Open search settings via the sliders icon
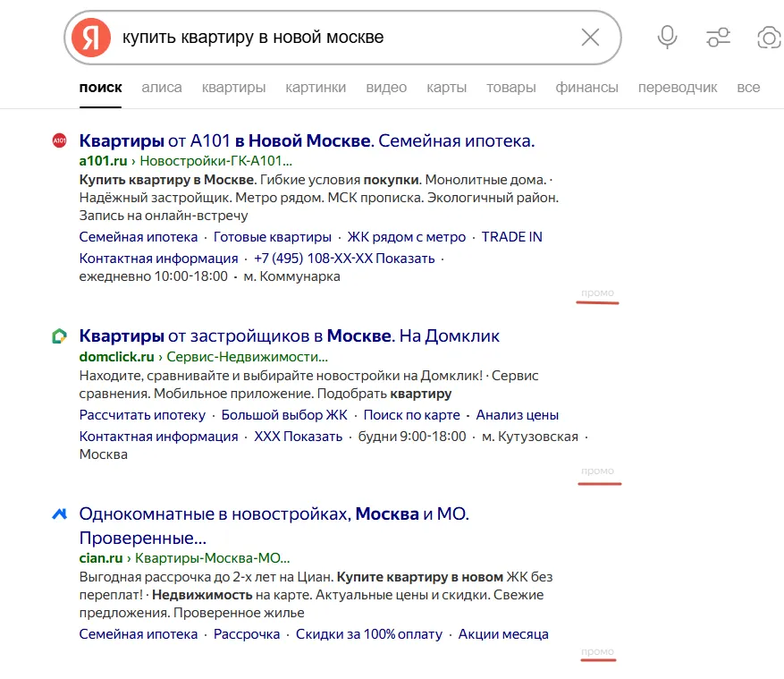784x679 pixels. point(718,37)
